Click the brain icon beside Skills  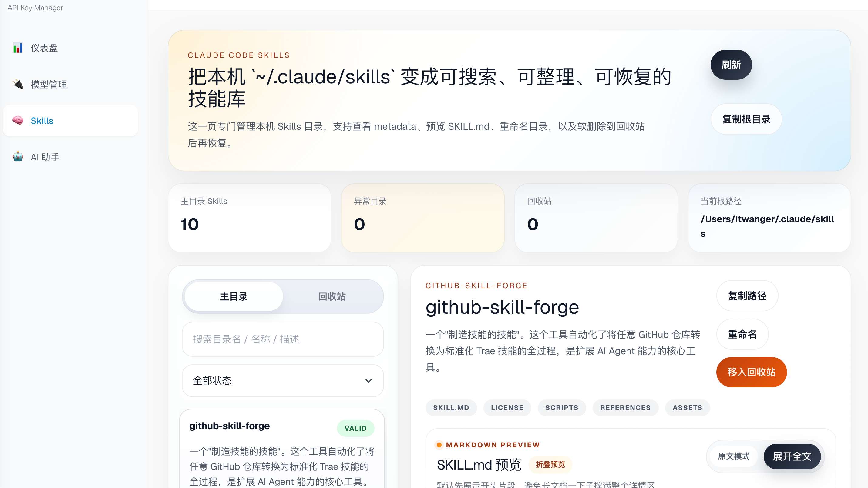point(18,121)
